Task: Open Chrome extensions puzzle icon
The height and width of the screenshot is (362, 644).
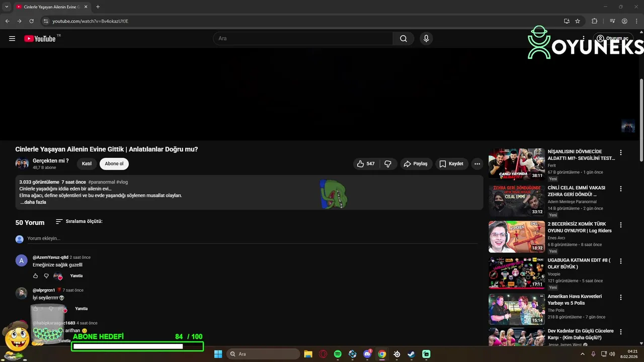Action: (x=594, y=21)
